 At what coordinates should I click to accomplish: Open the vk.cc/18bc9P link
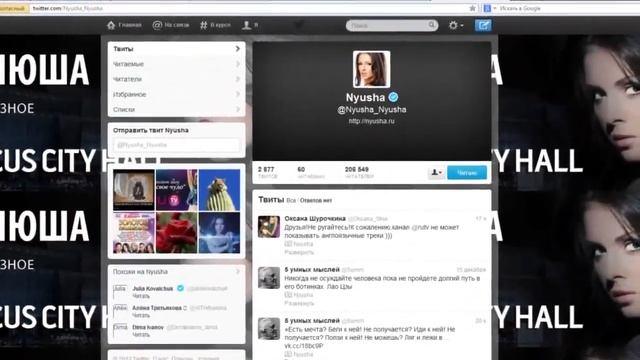pyautogui.click(x=304, y=346)
